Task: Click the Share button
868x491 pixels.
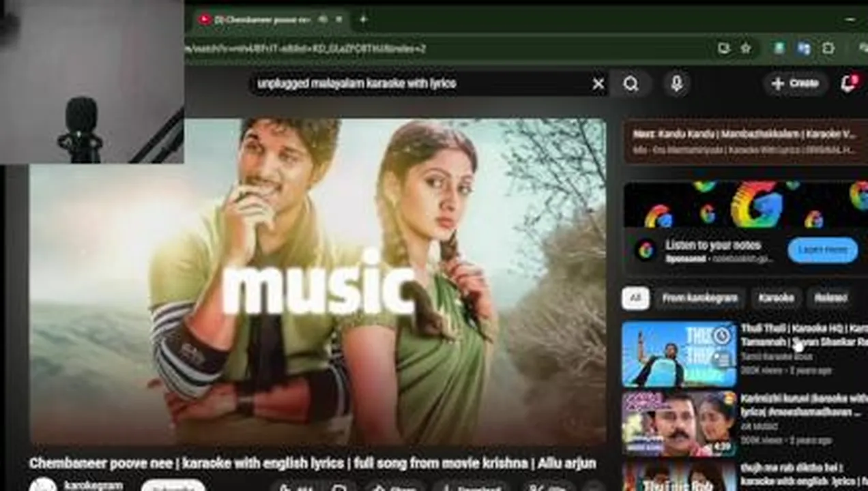Action: point(394,488)
